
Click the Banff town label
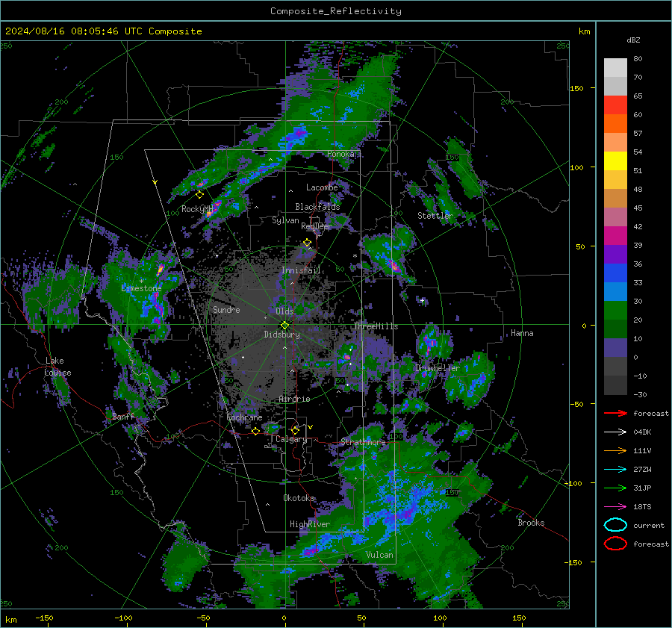click(123, 416)
